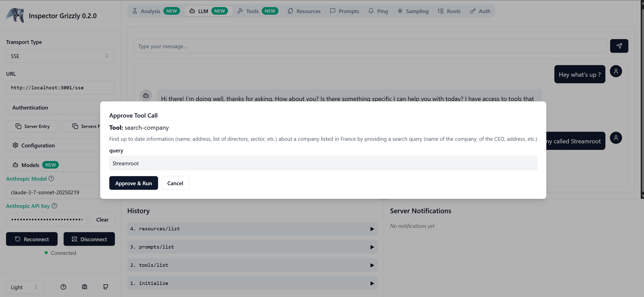Click the user avatar beside 'Hey what's up'
The height and width of the screenshot is (297, 644).
[616, 71]
